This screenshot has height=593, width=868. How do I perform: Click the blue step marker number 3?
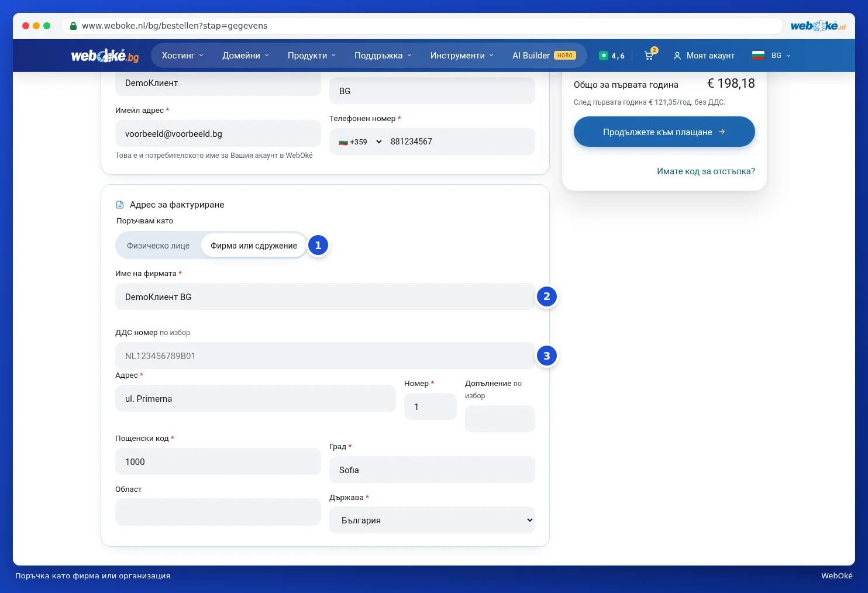point(547,356)
